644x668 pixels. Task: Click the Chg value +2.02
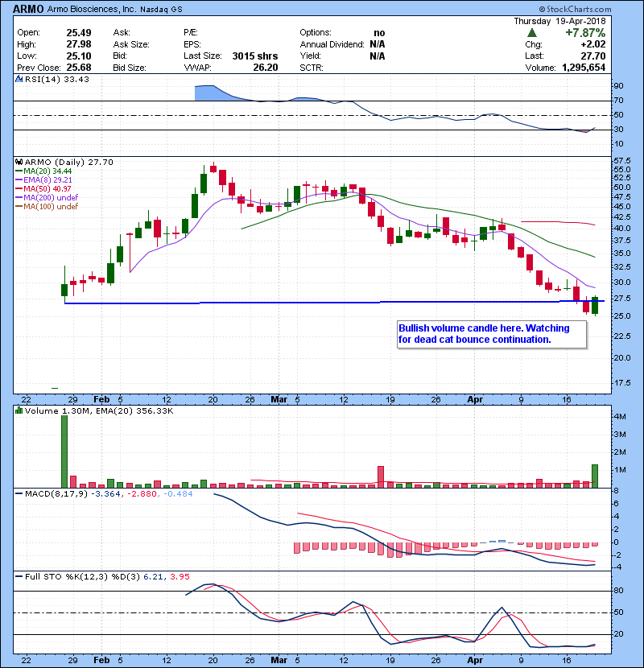[x=592, y=44]
